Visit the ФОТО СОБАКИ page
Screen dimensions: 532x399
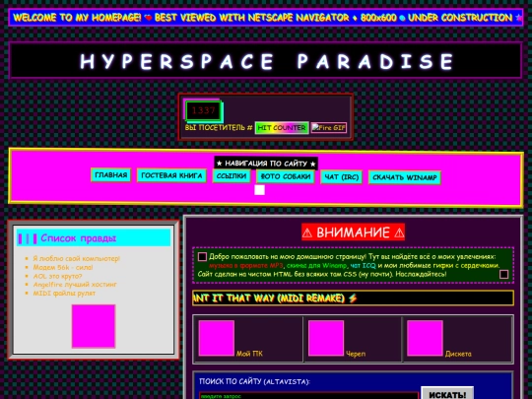[x=286, y=176]
